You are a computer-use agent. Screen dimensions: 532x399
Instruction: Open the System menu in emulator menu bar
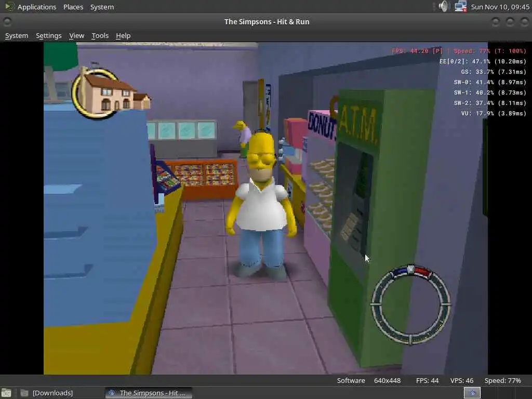click(x=17, y=36)
